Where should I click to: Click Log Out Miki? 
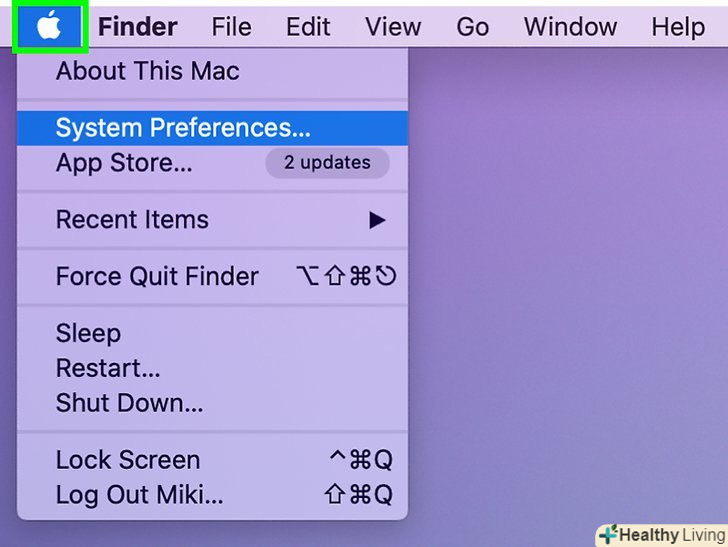pos(139,494)
